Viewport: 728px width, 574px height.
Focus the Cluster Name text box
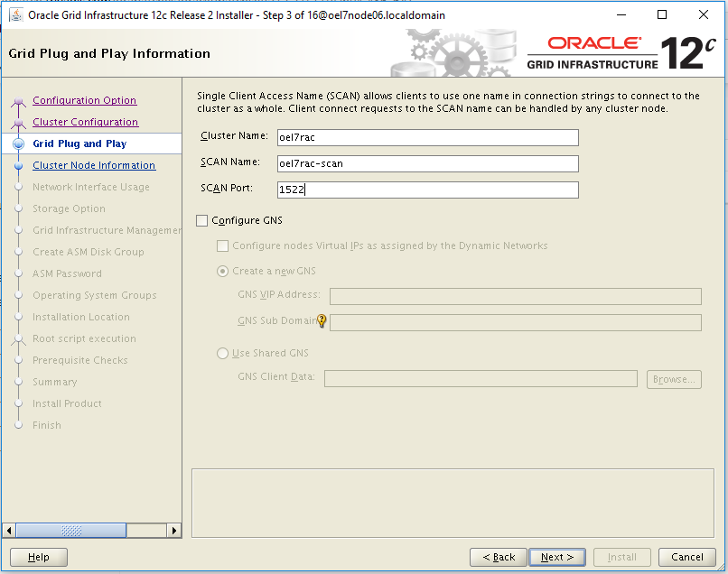pos(427,137)
